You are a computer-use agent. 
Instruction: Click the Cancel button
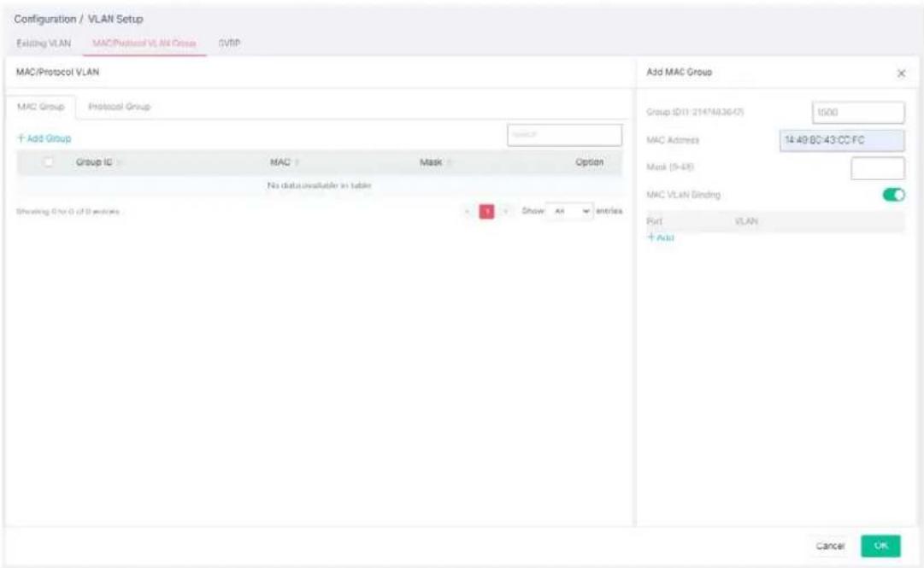pos(830,547)
